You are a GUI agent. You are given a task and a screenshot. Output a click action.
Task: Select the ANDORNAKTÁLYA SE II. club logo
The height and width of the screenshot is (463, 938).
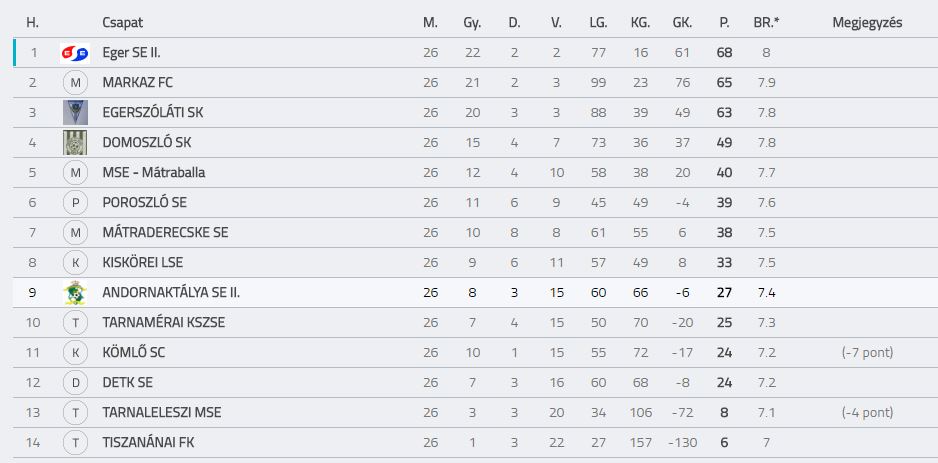[x=75, y=293]
